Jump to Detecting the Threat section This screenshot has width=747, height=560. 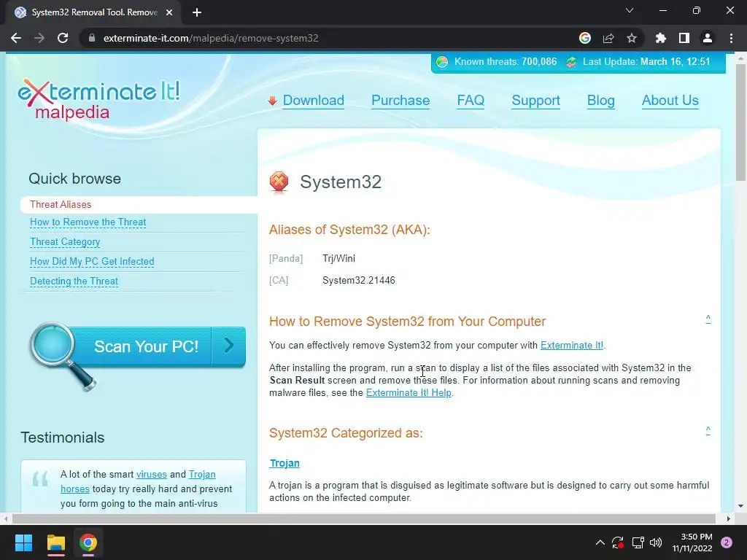pyautogui.click(x=74, y=281)
